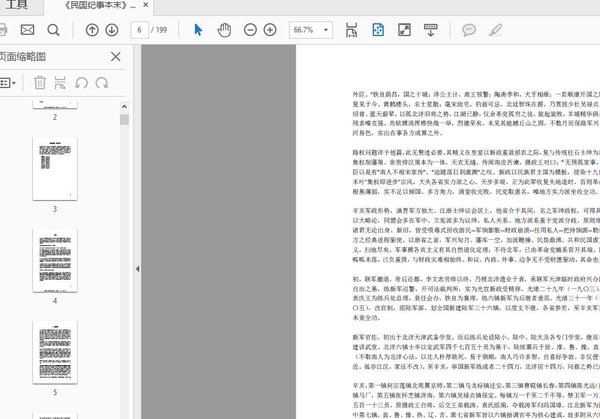Zoom in with the plus button
This screenshot has width=600, height=419.
tap(270, 30)
